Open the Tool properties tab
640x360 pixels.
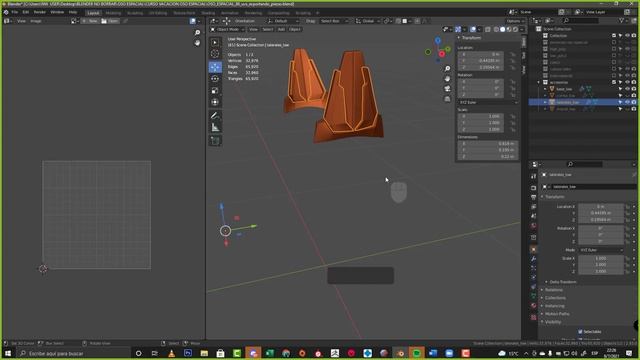coord(533,176)
